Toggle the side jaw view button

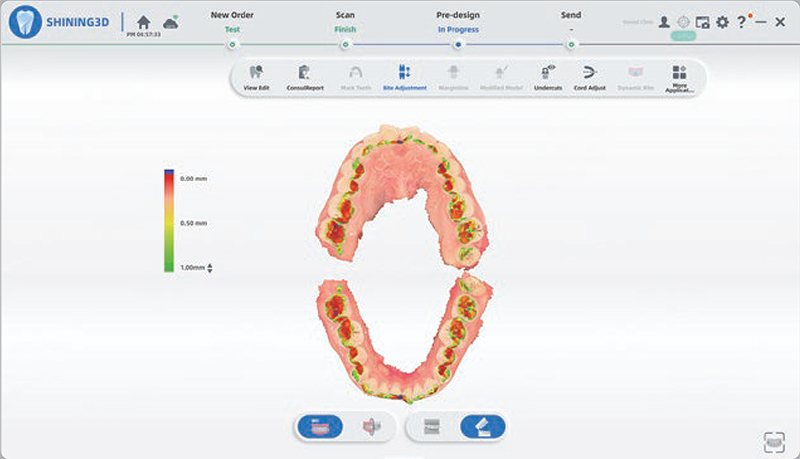tap(372, 426)
